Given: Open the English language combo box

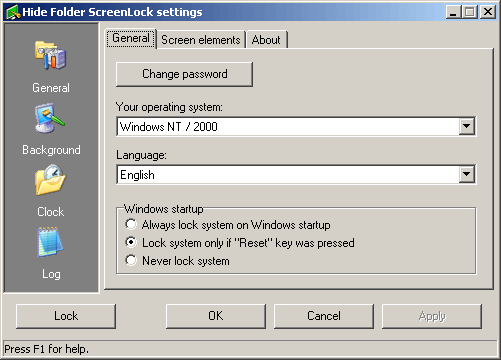Looking at the screenshot, I should (296, 174).
